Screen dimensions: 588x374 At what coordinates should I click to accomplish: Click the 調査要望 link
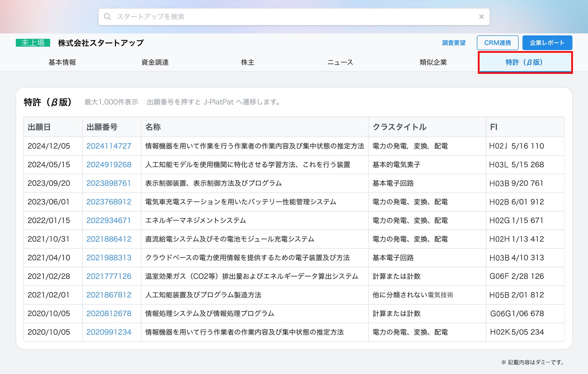(454, 43)
